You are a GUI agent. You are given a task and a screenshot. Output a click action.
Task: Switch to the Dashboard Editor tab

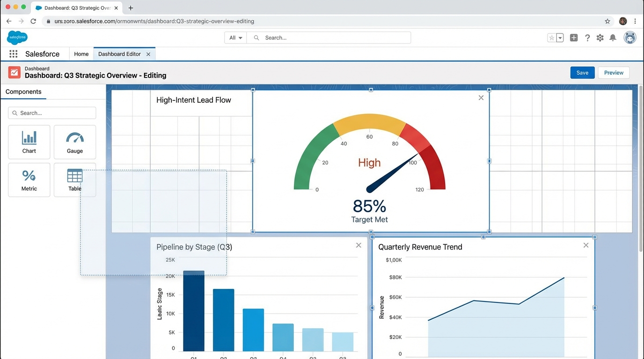[x=118, y=54]
